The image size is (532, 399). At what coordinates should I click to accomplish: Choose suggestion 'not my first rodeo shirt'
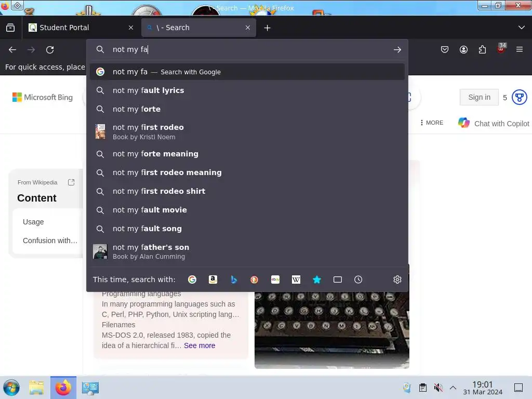[x=247, y=191]
